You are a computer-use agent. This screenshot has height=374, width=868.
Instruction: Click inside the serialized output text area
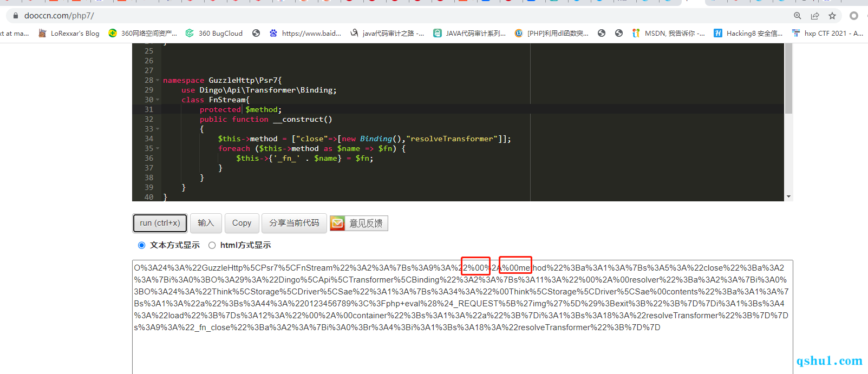click(x=462, y=317)
